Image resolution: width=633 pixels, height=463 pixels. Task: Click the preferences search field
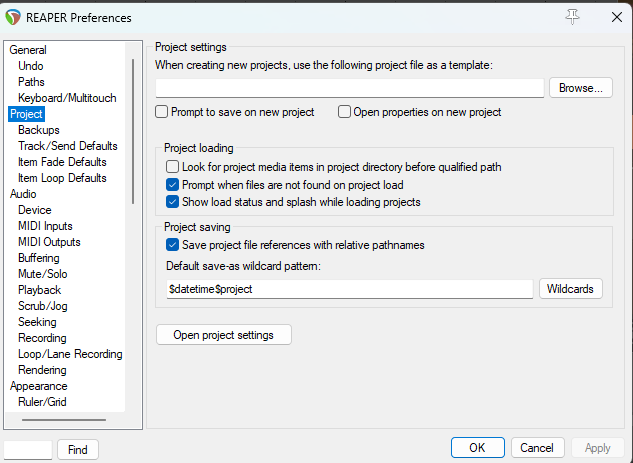28,449
